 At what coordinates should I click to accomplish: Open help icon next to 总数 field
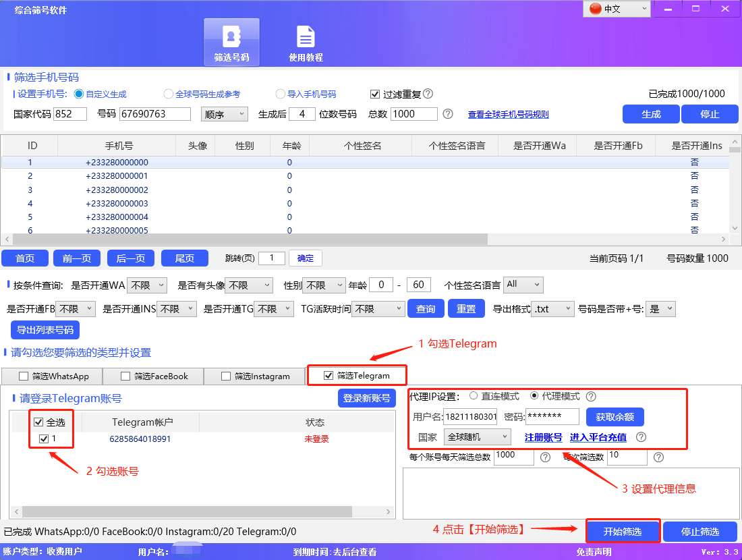coord(447,113)
